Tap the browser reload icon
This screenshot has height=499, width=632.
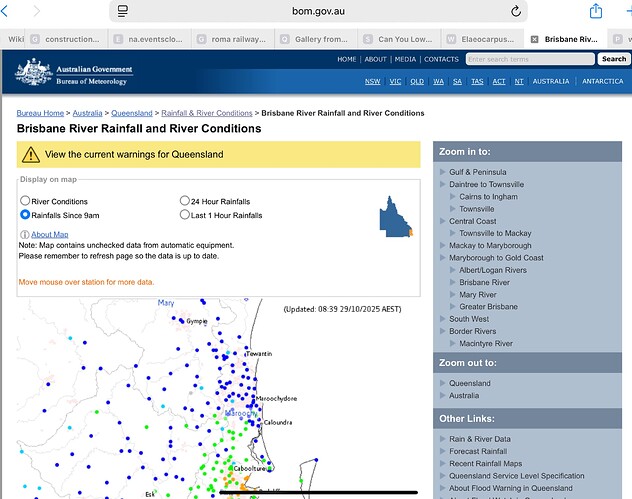point(516,11)
